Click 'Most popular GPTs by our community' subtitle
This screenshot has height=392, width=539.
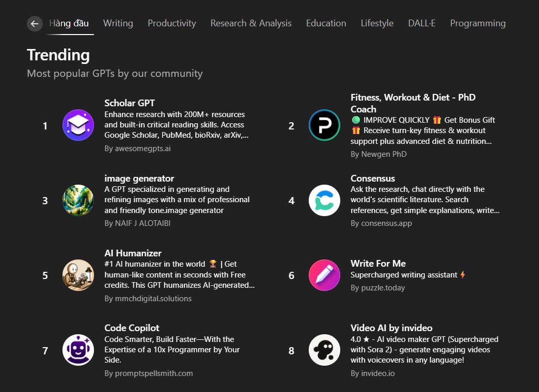115,74
